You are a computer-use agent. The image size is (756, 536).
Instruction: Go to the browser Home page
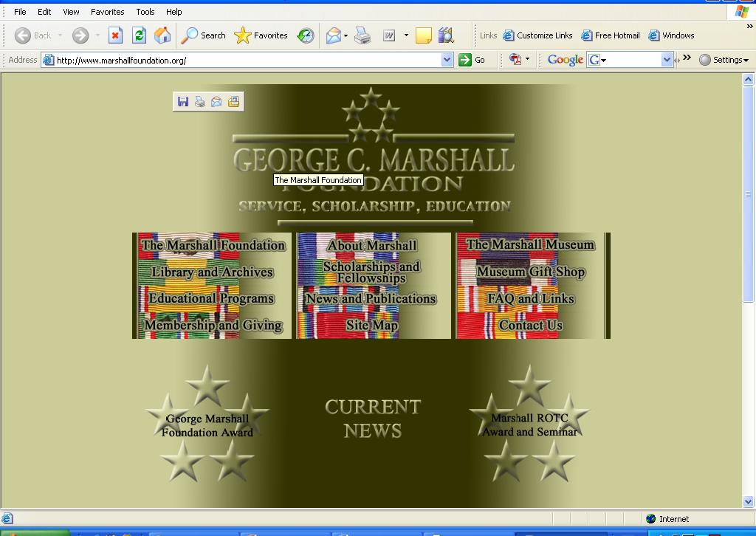[162, 35]
